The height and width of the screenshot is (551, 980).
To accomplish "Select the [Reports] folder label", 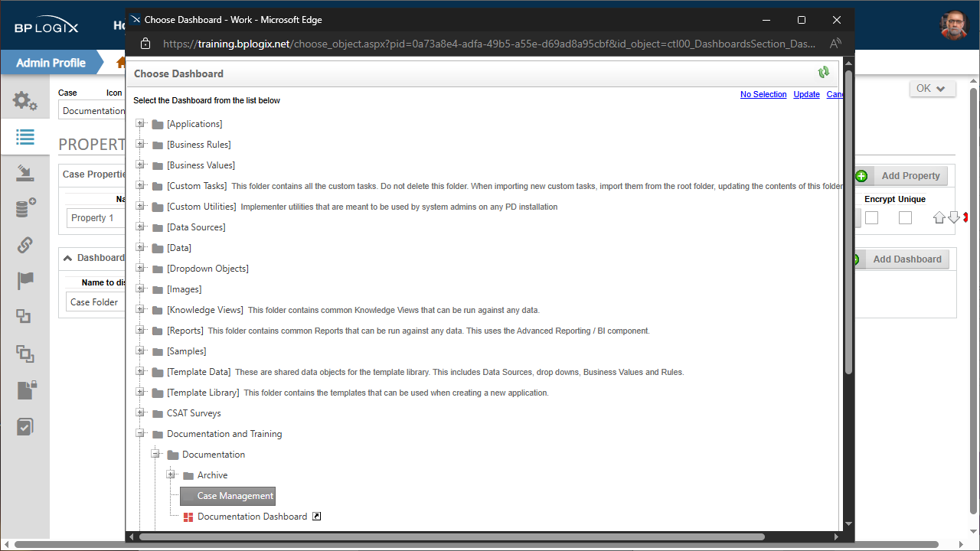I will coord(185,331).
